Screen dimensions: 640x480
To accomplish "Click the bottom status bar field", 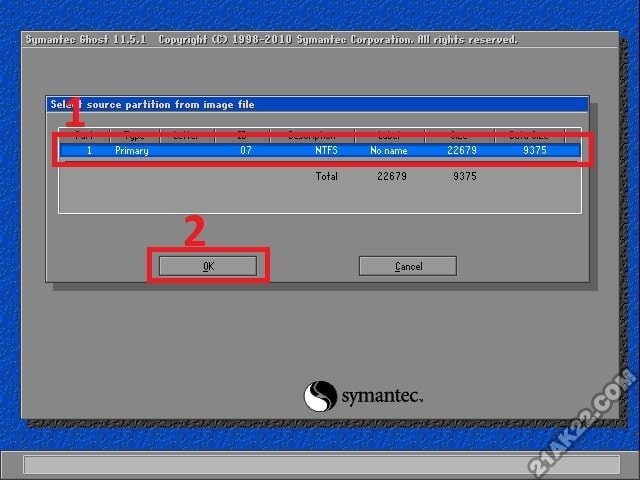I will click(322, 464).
